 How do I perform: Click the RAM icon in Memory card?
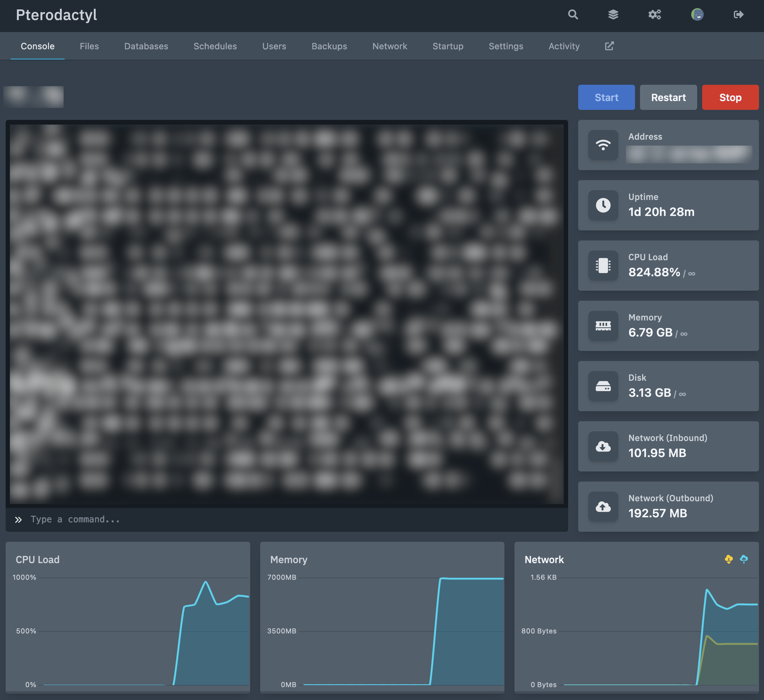603,326
